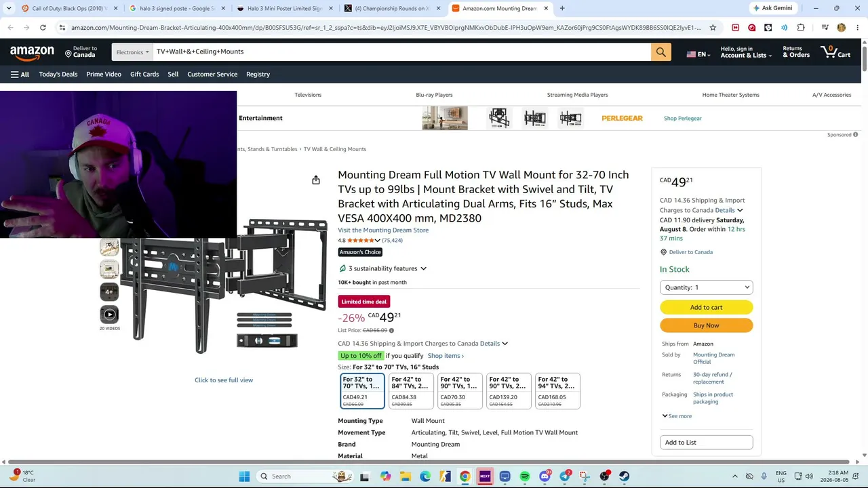The width and height of the screenshot is (868, 488).
Task: Click the Amazon search magnifier button
Action: [x=661, y=52]
